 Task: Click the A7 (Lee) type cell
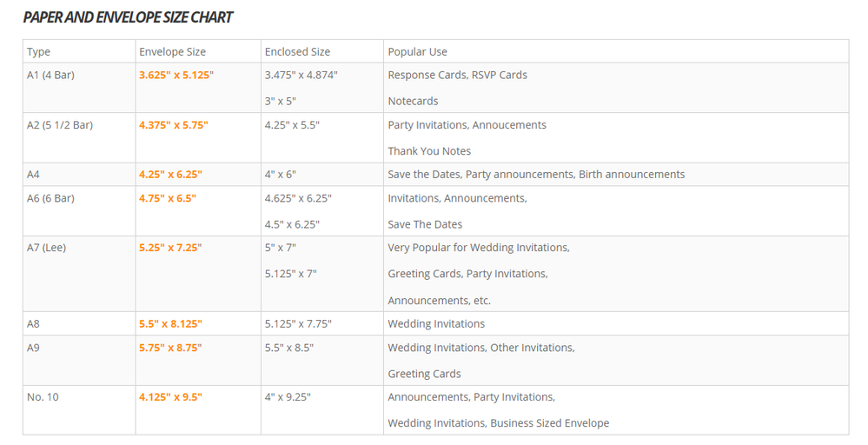pos(46,248)
